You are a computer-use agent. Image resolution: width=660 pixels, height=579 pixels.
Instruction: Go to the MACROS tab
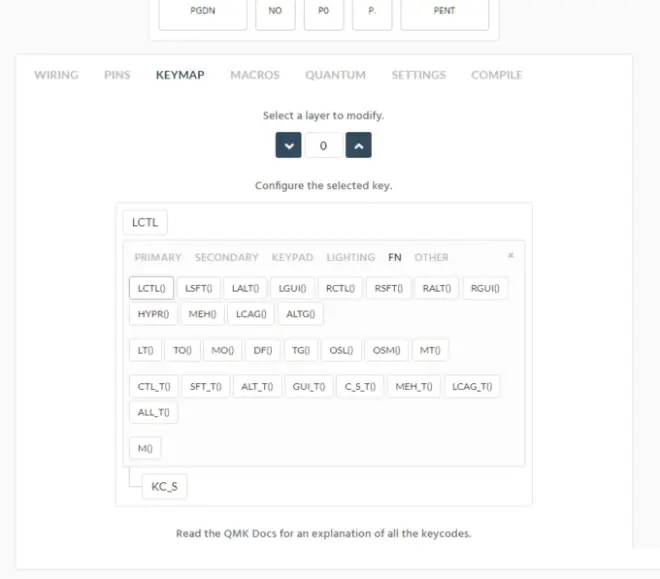click(255, 75)
